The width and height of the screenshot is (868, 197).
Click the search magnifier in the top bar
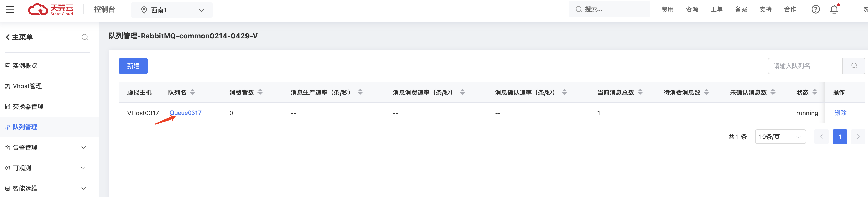(x=578, y=9)
